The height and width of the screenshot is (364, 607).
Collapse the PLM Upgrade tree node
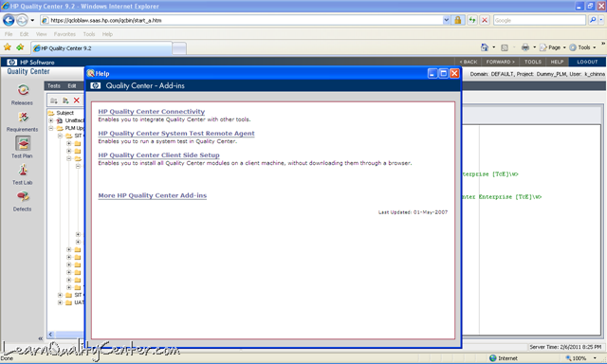click(x=50, y=128)
